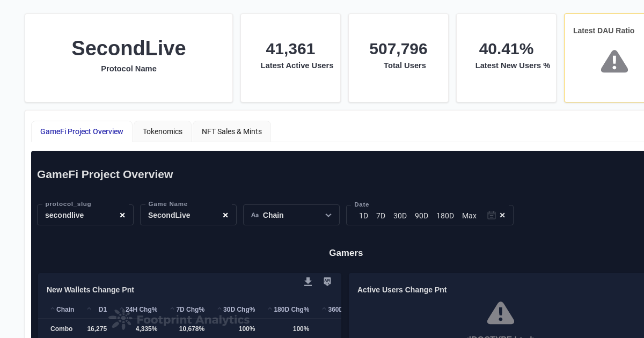This screenshot has width=644, height=338.
Task: Enable the Max date range option
Action: click(469, 216)
